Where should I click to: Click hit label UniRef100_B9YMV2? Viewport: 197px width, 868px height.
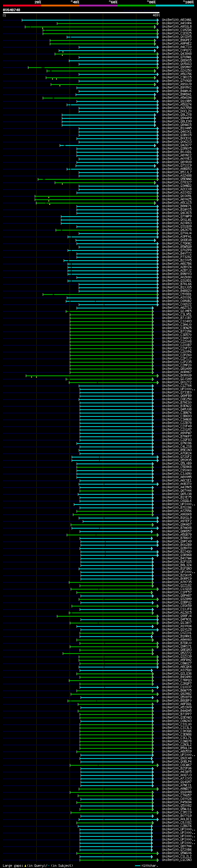click(x=176, y=88)
